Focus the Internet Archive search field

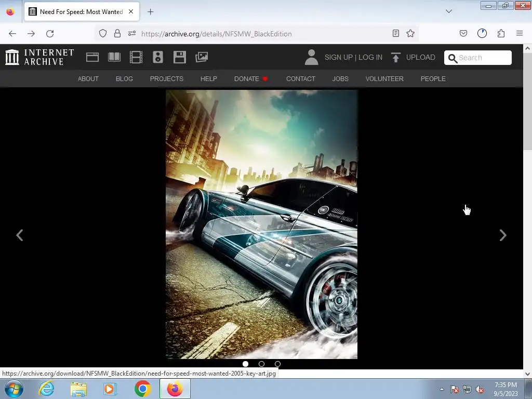pos(478,58)
